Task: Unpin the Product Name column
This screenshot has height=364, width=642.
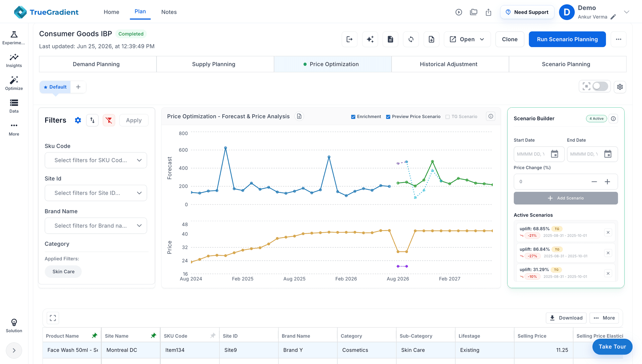Action: (x=95, y=336)
